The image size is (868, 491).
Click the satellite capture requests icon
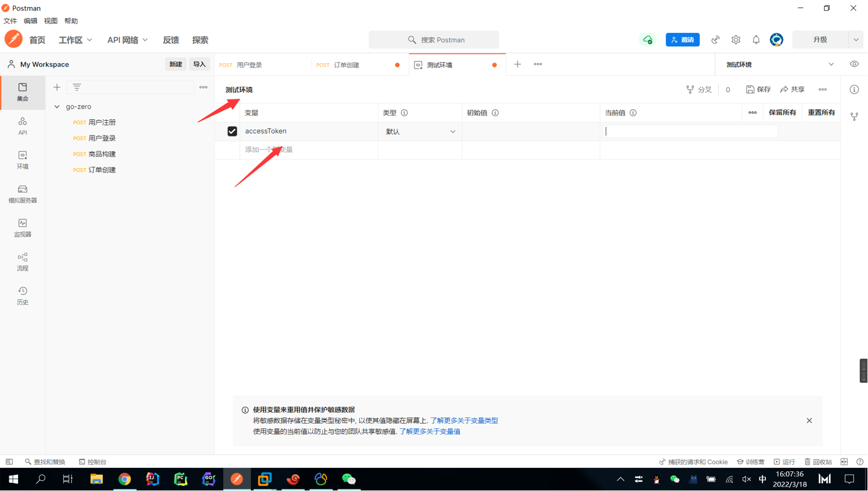click(715, 40)
